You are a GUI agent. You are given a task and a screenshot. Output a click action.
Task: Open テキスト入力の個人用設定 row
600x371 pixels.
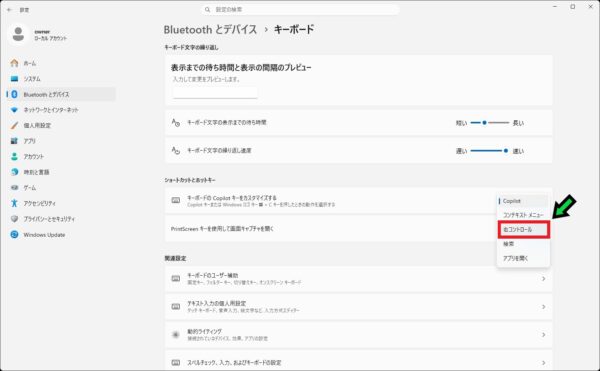pos(359,307)
